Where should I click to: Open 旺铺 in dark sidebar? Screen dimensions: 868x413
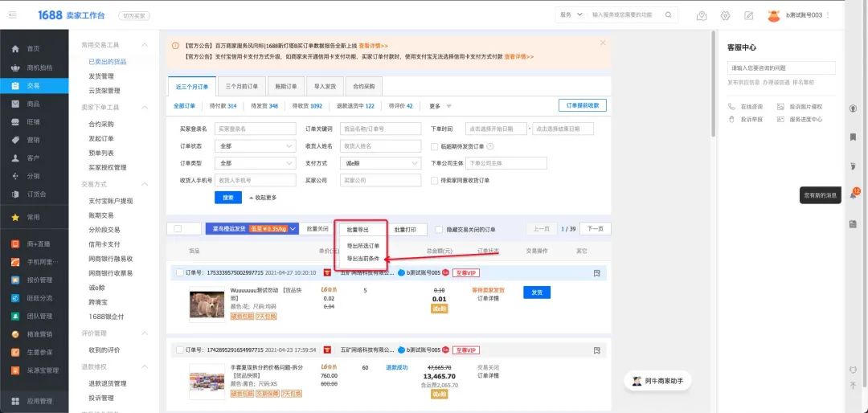(x=33, y=122)
